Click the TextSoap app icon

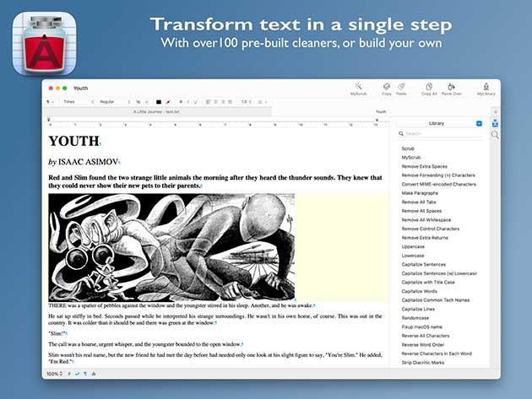44,43
